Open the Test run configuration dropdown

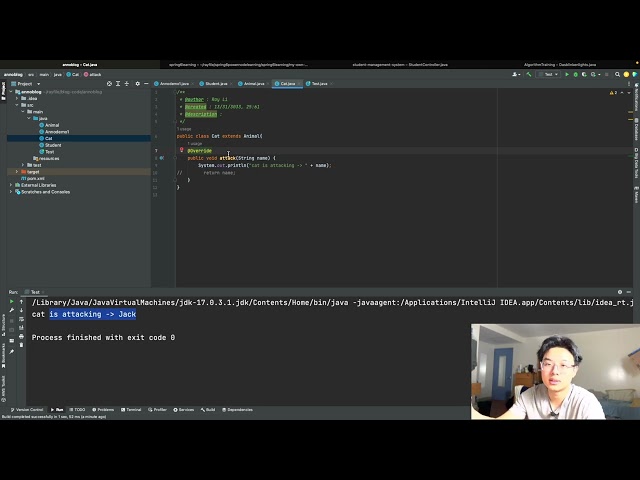(x=548, y=74)
